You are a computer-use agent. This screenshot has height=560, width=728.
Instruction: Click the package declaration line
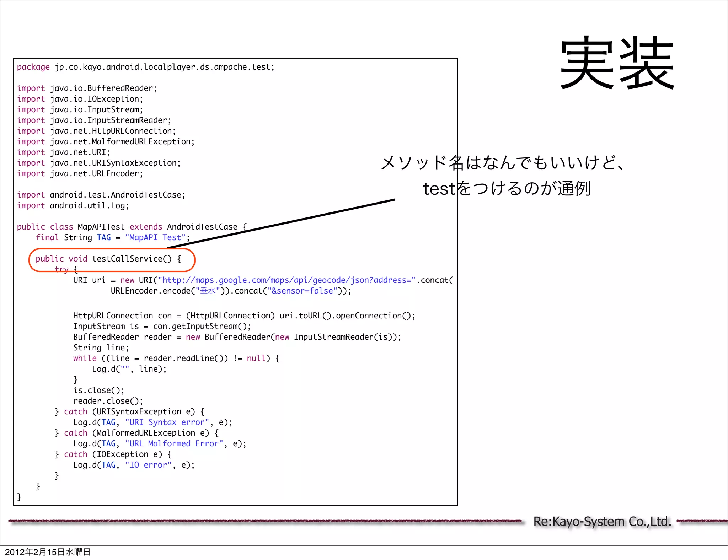pyautogui.click(x=145, y=67)
